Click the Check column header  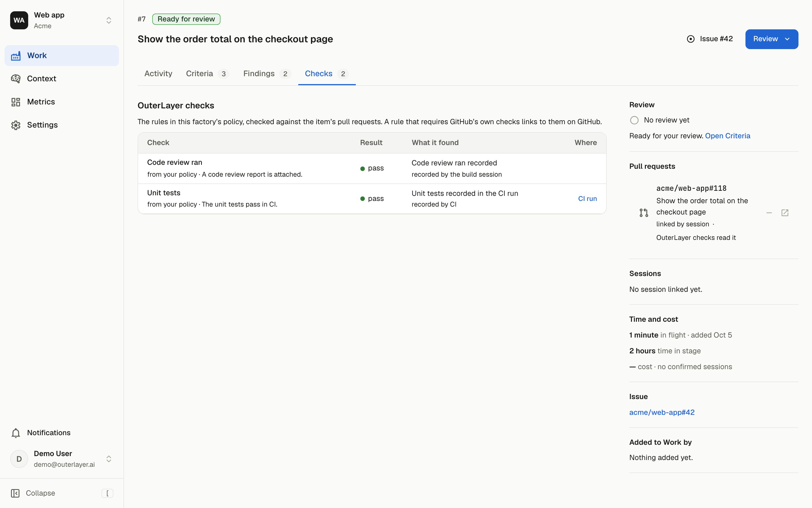[158, 143]
